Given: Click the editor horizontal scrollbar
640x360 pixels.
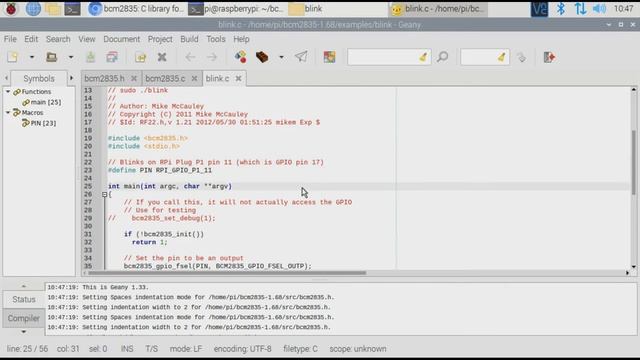Looking at the screenshot, I should [x=227, y=273].
